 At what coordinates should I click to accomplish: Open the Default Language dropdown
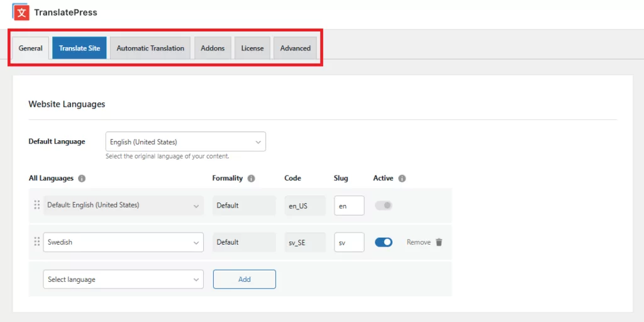[x=186, y=142]
